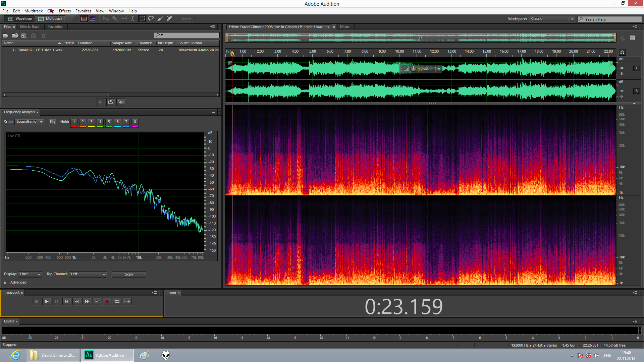Switch to the Multitrack view
The height and width of the screenshot is (362, 644).
point(50,19)
